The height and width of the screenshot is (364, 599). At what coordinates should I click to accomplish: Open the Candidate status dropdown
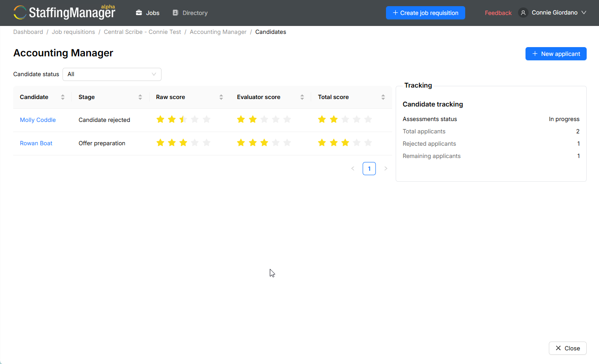[112, 74]
